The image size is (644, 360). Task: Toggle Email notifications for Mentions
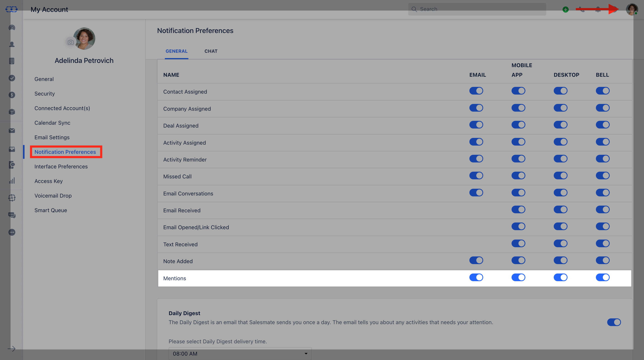pyautogui.click(x=476, y=277)
